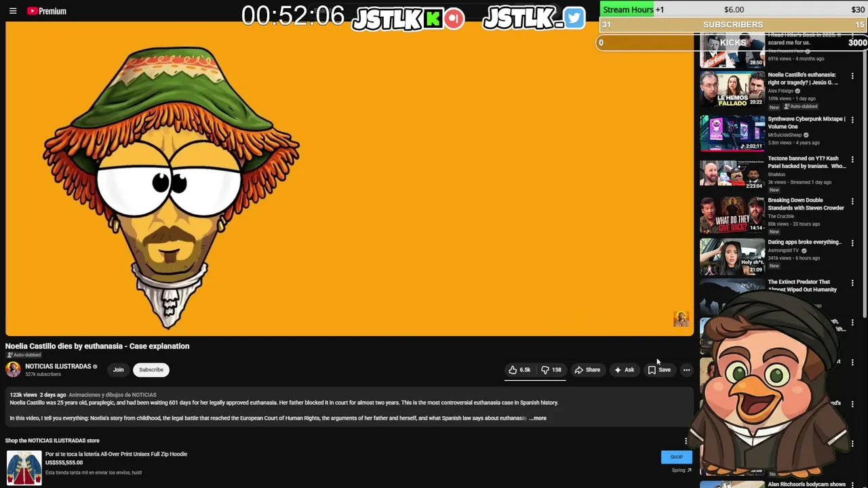868x488 pixels.
Task: Open the Spring external store link
Action: coord(682,470)
